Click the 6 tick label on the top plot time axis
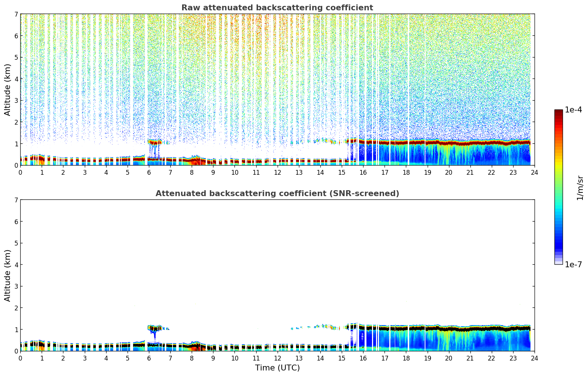The width and height of the screenshot is (588, 376). coord(149,172)
